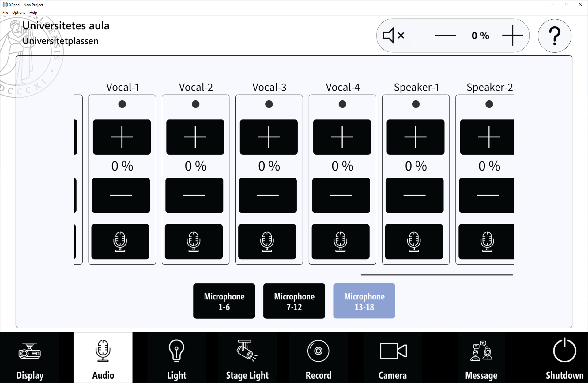Open the Camera page
Viewport: 588px width, 383px height.
point(393,358)
